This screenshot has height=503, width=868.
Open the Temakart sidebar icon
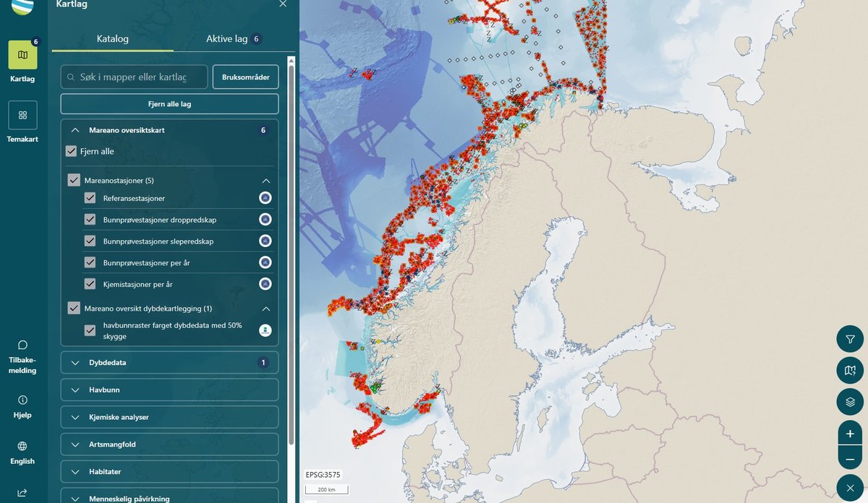click(x=22, y=116)
